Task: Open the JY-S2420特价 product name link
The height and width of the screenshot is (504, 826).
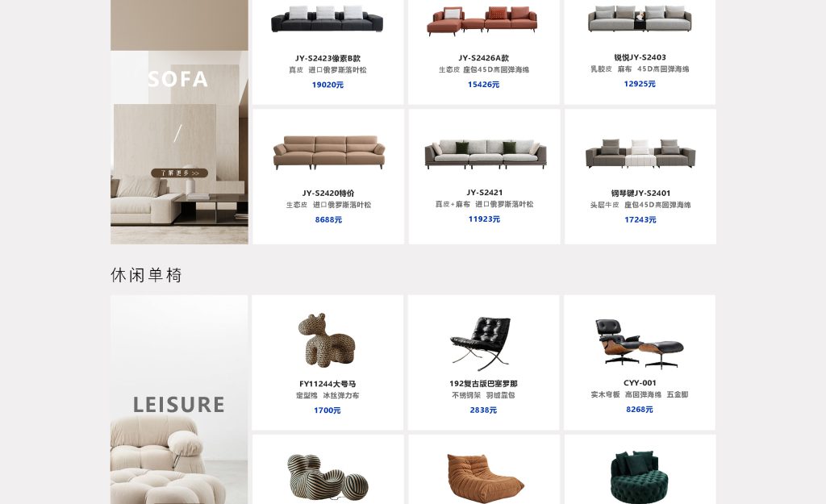Action: click(328, 194)
